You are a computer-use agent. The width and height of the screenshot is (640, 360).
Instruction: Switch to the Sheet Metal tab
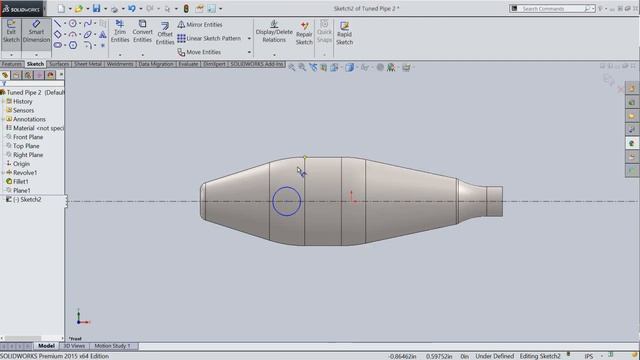coord(88,64)
